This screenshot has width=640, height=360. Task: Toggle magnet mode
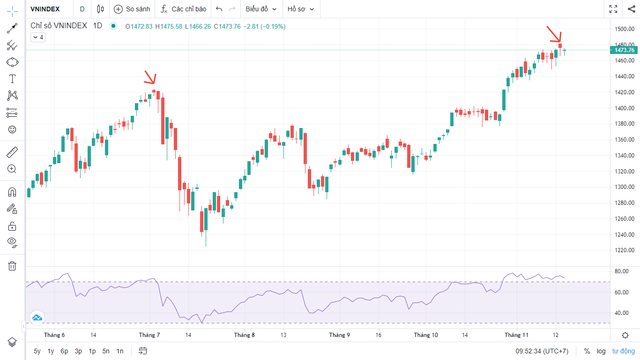[x=12, y=192]
